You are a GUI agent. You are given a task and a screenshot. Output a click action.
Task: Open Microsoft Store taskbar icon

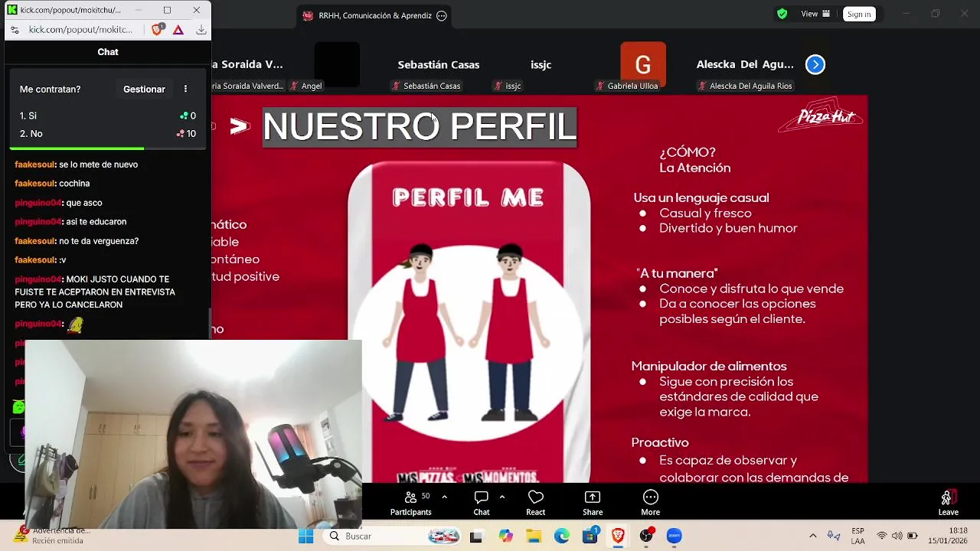pyautogui.click(x=590, y=536)
